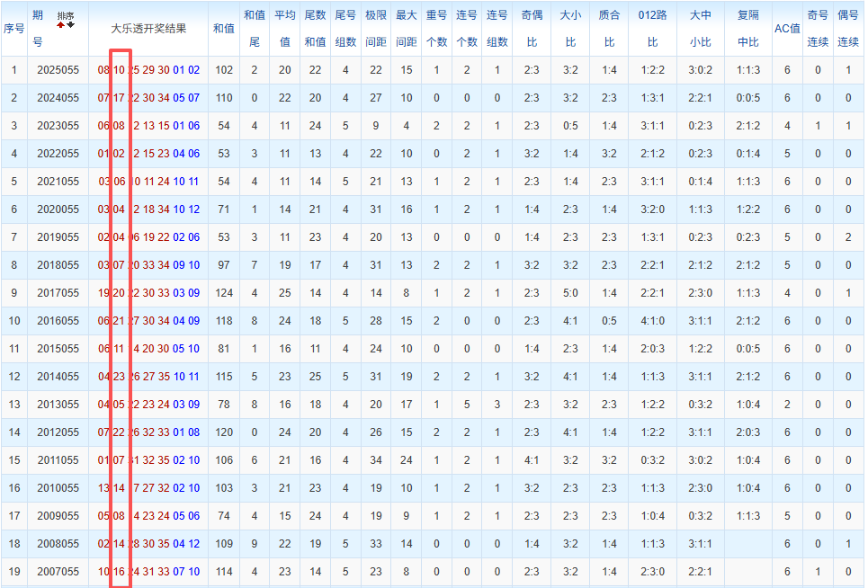Select the 012路比 column header
Image resolution: width=868 pixels, height=588 pixels.
[652, 28]
